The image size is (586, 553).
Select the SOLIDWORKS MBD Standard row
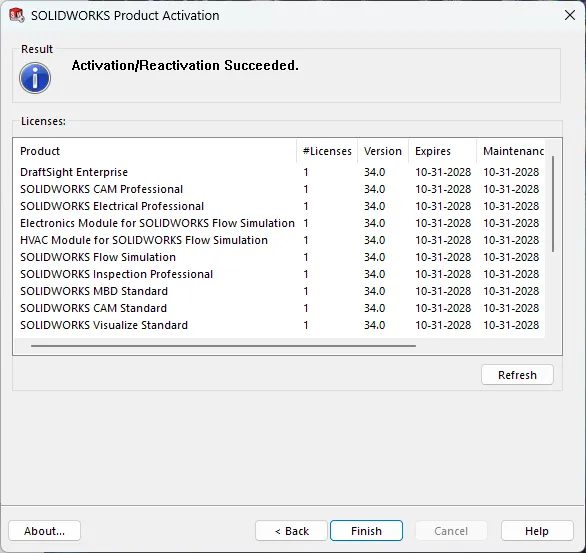279,291
